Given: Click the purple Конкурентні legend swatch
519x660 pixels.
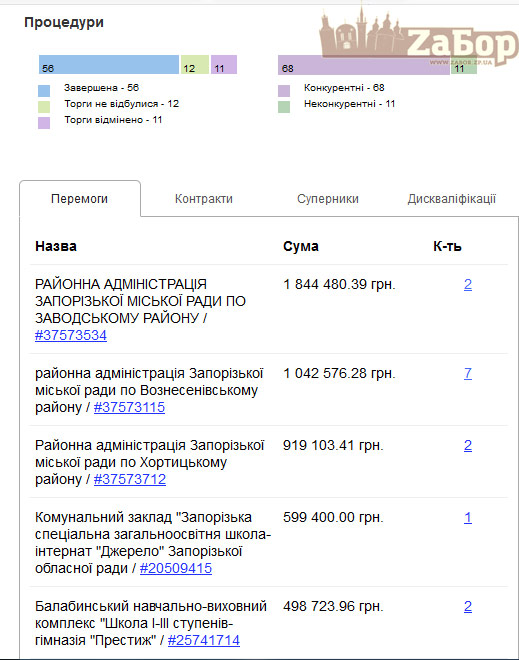Looking at the screenshot, I should tap(284, 90).
